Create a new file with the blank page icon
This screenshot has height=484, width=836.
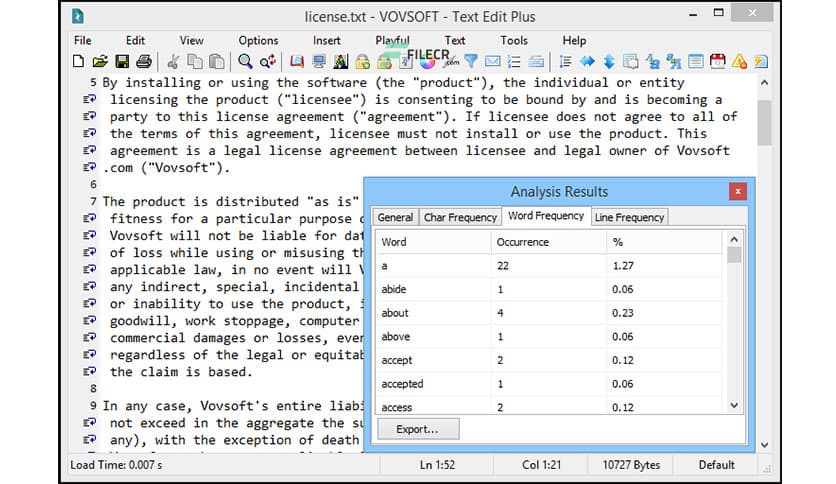coord(78,62)
